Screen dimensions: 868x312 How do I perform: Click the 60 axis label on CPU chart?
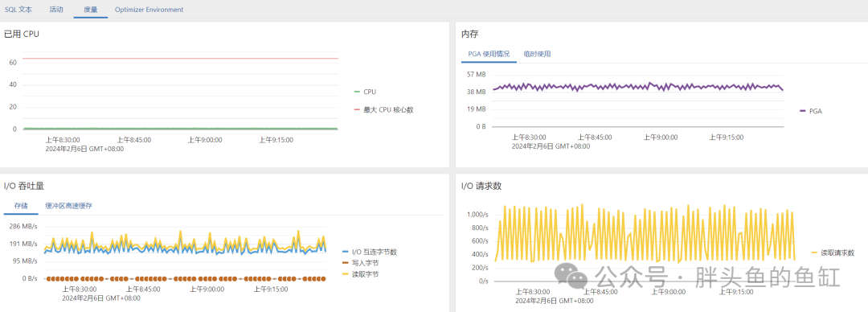coord(13,63)
